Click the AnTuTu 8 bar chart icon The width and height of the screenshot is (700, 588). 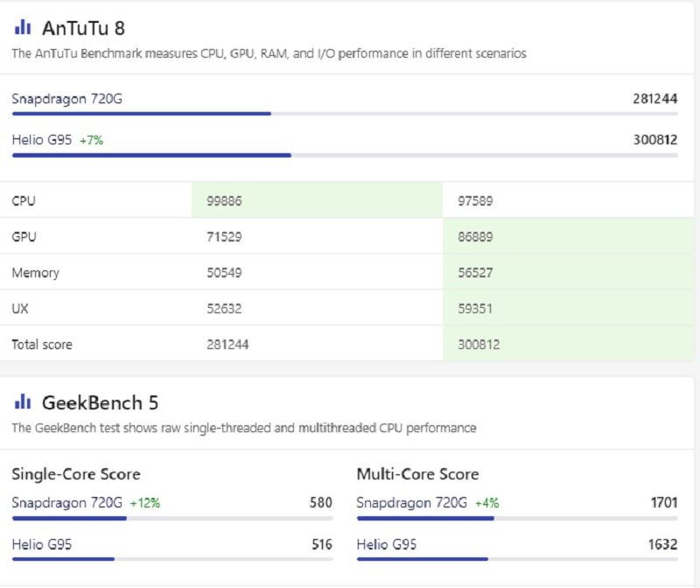23,27
